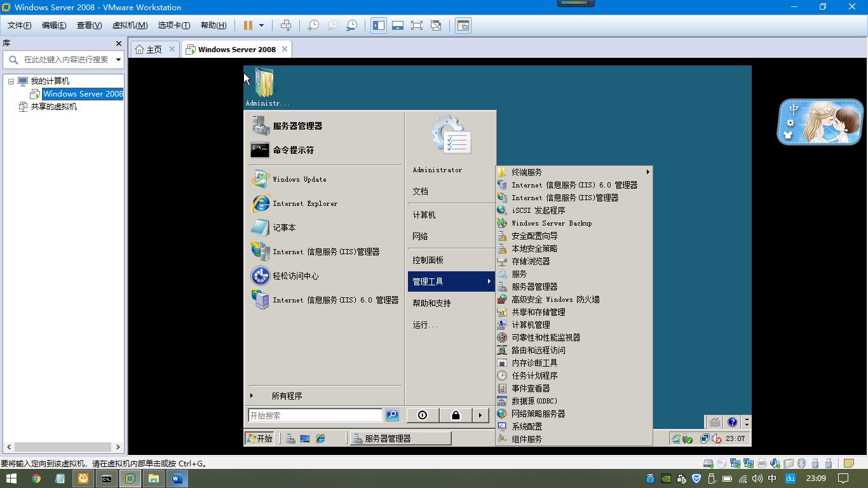
Task: Click Show Desktop icon in guest quick launch
Action: coord(305,438)
